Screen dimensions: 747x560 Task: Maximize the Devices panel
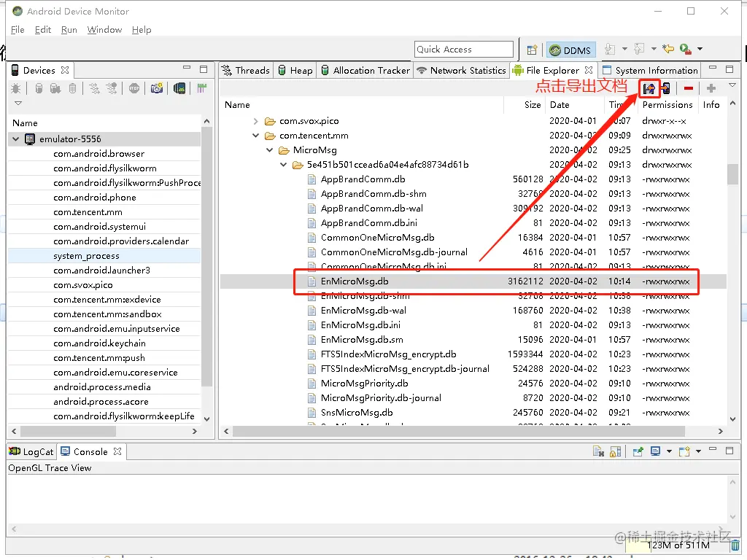pyautogui.click(x=204, y=69)
